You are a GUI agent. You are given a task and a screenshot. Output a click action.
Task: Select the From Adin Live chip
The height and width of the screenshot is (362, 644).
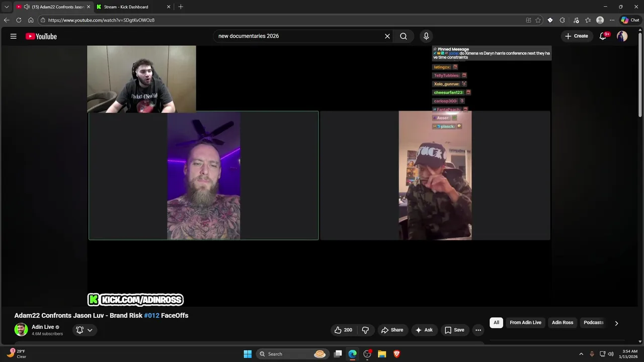[x=525, y=323]
